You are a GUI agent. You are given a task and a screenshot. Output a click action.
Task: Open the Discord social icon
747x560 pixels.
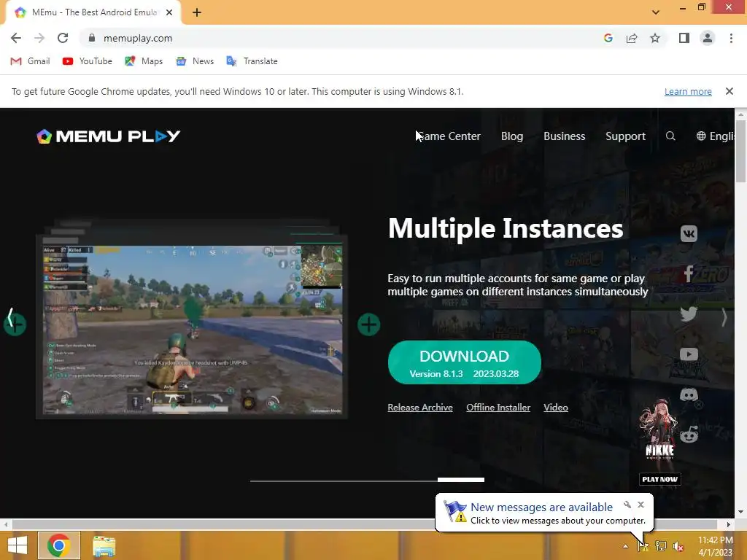point(689,394)
